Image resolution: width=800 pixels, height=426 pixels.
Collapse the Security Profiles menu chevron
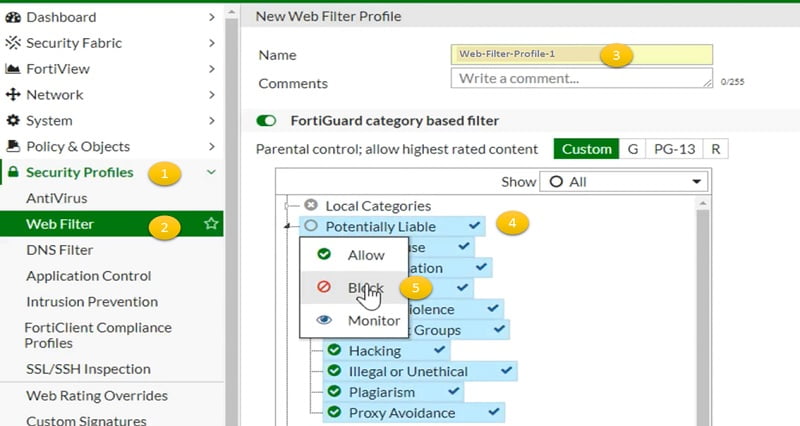(211, 172)
